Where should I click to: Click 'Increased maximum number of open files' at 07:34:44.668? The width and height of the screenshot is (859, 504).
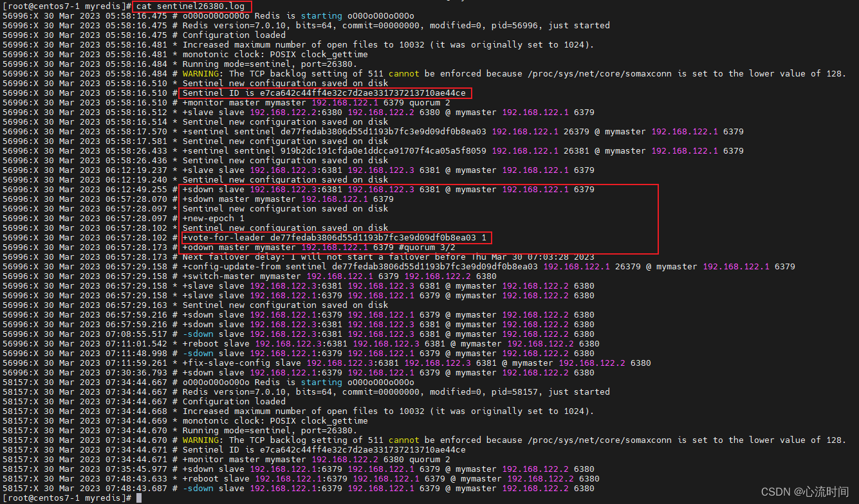[x=388, y=411]
